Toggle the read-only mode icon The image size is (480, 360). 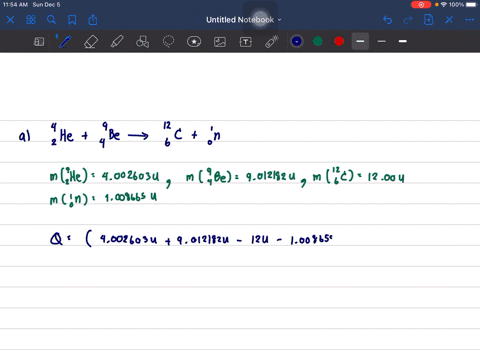(39, 42)
